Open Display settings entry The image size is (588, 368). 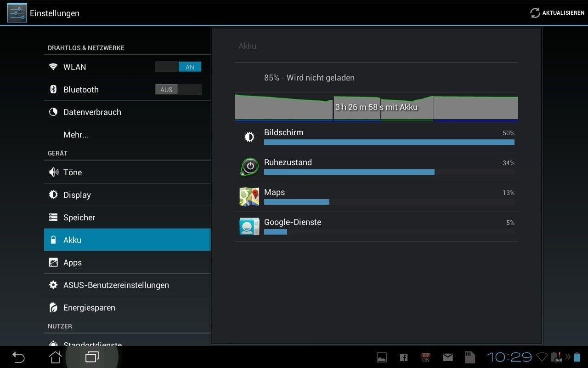[127, 195]
